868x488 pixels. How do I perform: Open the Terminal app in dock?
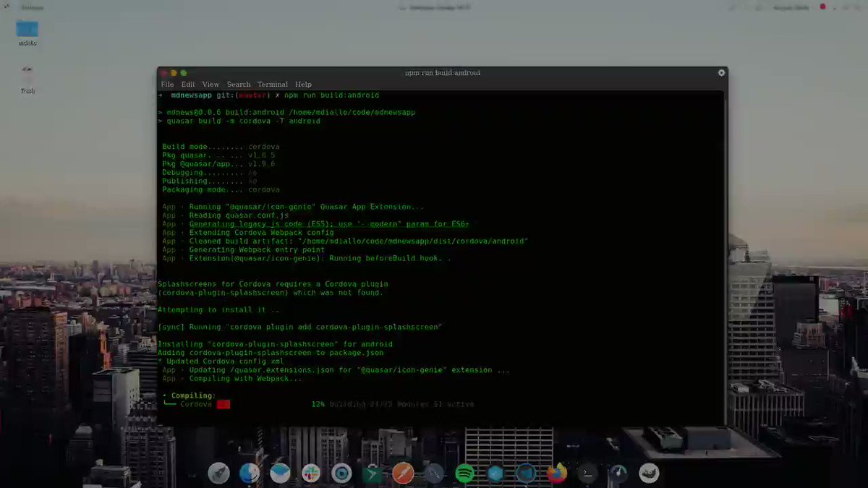[x=588, y=474]
